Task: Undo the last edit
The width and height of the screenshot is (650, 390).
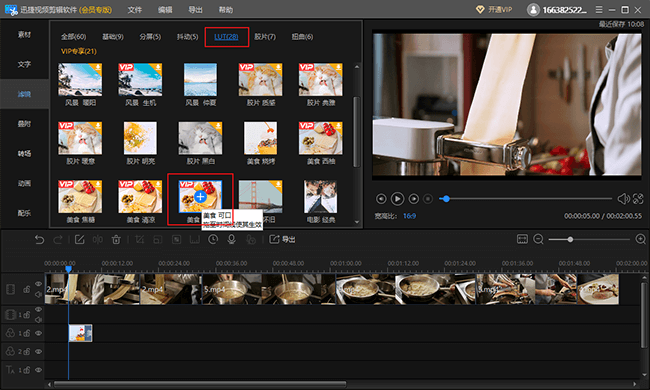Action: pyautogui.click(x=39, y=239)
